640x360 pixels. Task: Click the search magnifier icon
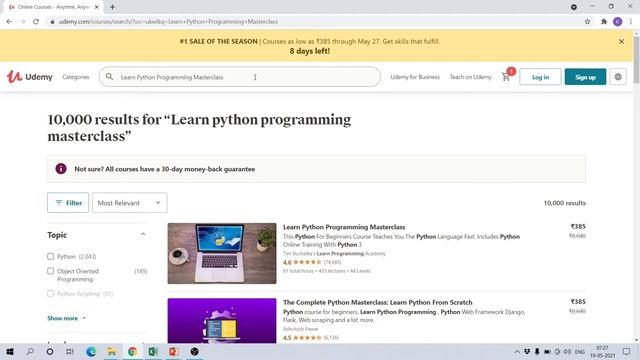pos(109,77)
